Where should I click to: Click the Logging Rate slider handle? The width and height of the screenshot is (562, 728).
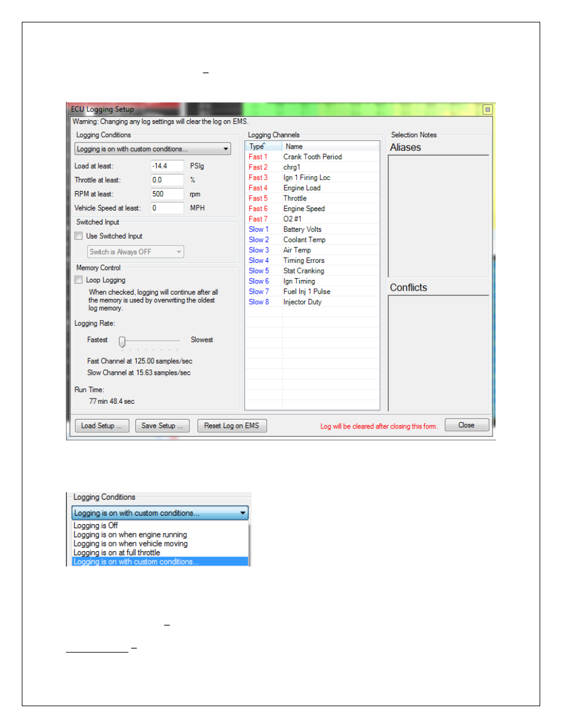click(x=122, y=341)
